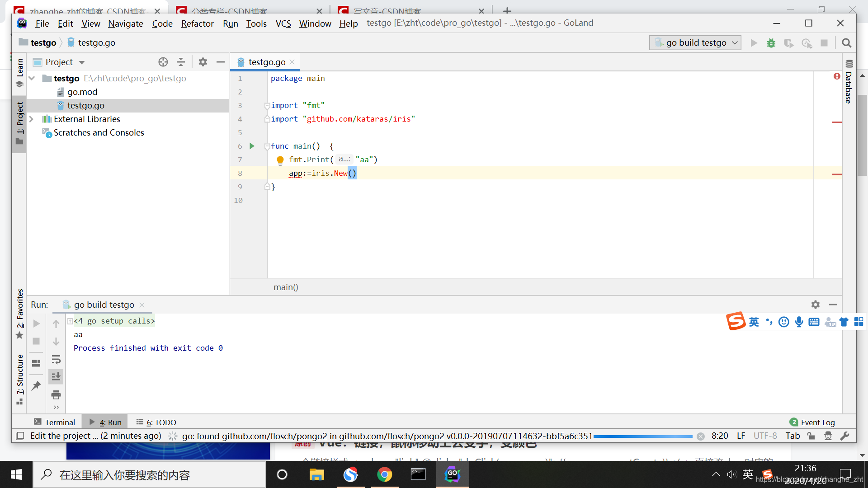Print the Run console output
This screenshot has height=488, width=868.
pos(56,394)
